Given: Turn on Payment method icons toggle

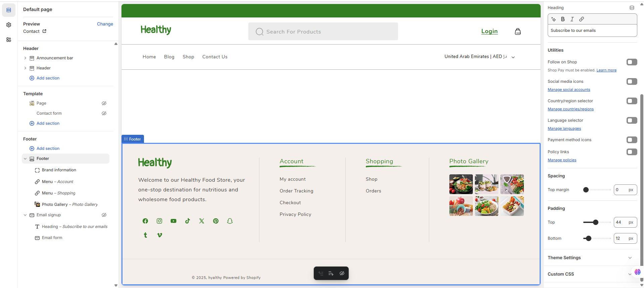Looking at the screenshot, I should coord(632,140).
